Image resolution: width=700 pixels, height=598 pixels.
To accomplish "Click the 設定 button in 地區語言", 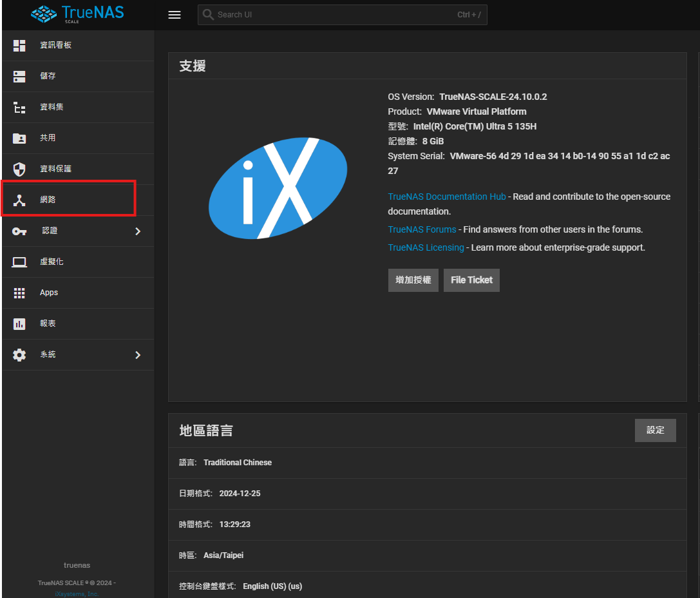I will pos(655,430).
